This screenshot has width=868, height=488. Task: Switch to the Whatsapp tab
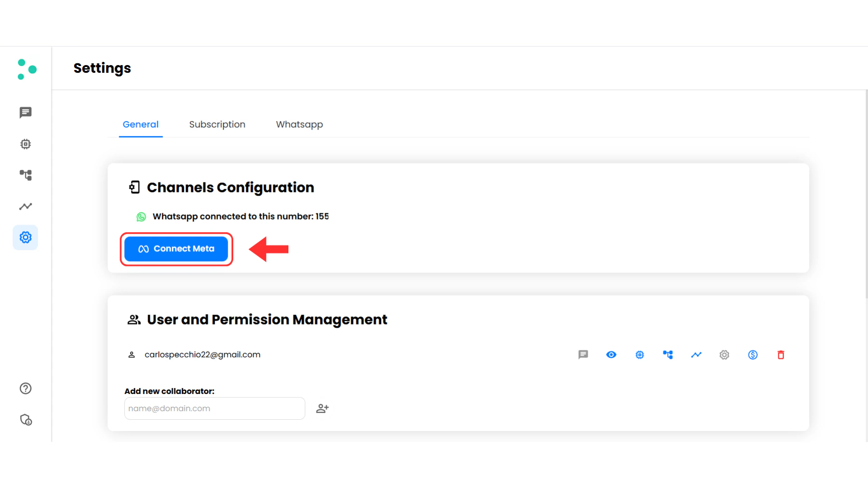tap(299, 124)
